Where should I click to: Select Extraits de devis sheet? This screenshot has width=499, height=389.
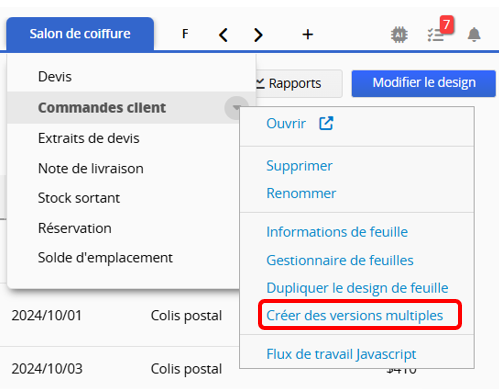point(89,138)
